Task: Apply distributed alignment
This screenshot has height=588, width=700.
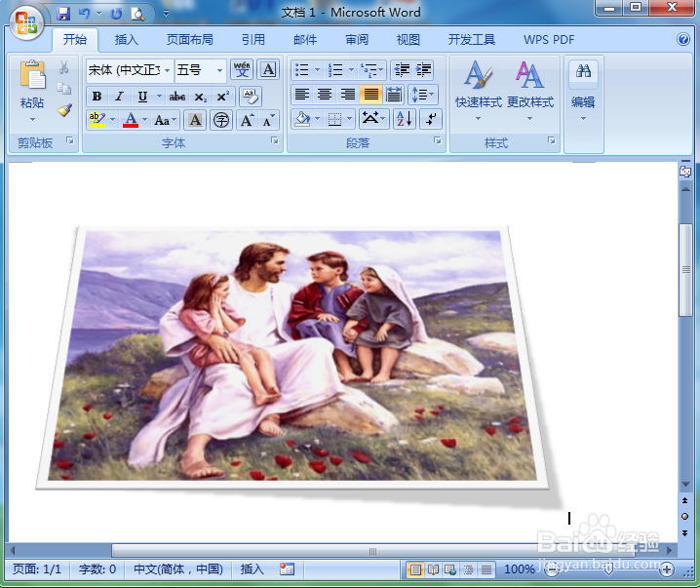Action: (394, 95)
